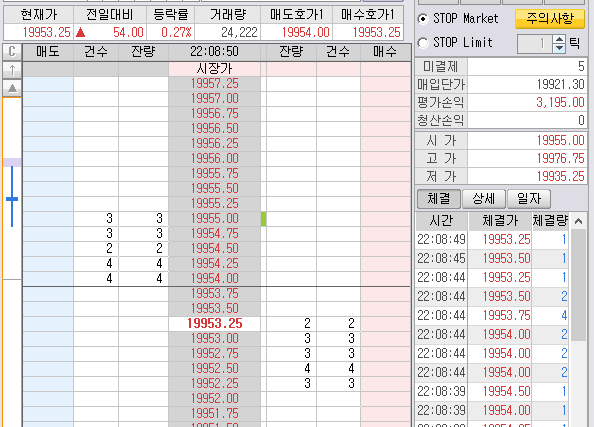The width and height of the screenshot is (594, 427).
Task: Select STOP Limit radio button
Action: point(423,42)
